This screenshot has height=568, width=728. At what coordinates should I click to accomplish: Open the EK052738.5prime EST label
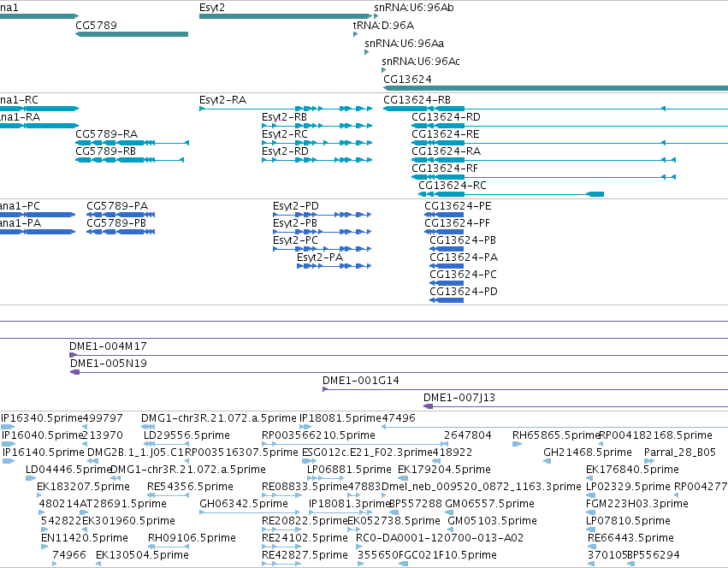pos(394,522)
